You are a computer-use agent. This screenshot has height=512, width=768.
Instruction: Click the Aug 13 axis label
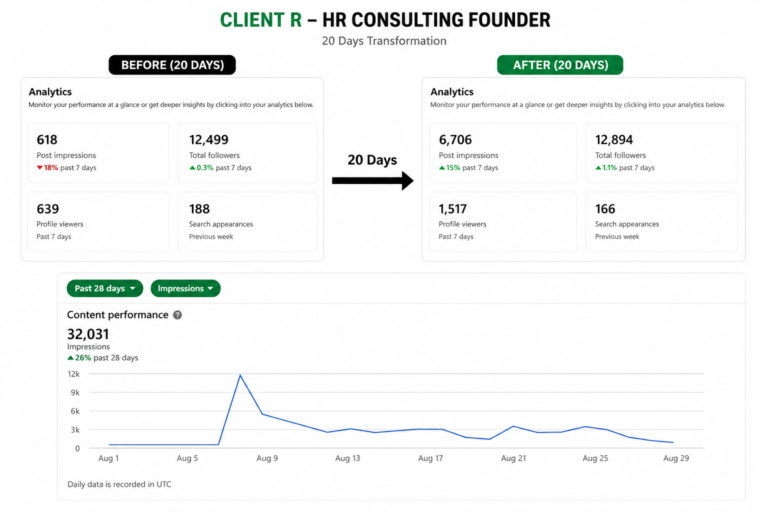point(347,458)
